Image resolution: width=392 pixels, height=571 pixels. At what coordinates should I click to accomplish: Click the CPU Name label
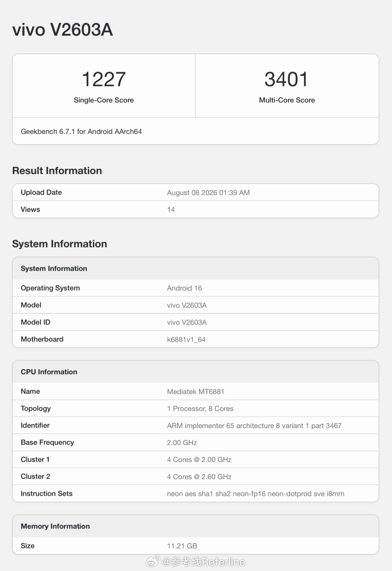click(x=30, y=391)
